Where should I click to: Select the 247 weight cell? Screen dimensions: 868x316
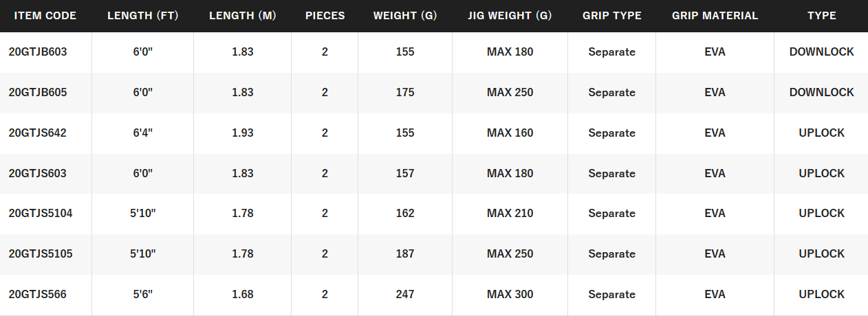[405, 295]
